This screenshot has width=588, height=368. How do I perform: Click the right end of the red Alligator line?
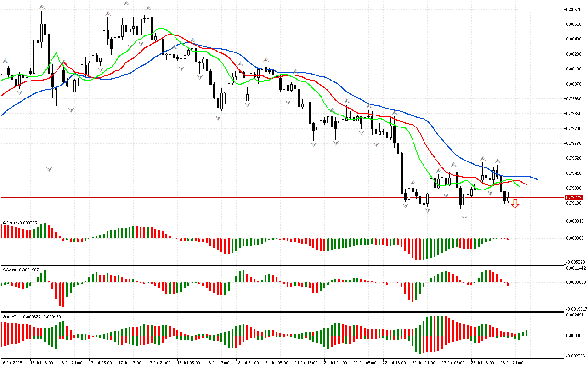pos(526,184)
